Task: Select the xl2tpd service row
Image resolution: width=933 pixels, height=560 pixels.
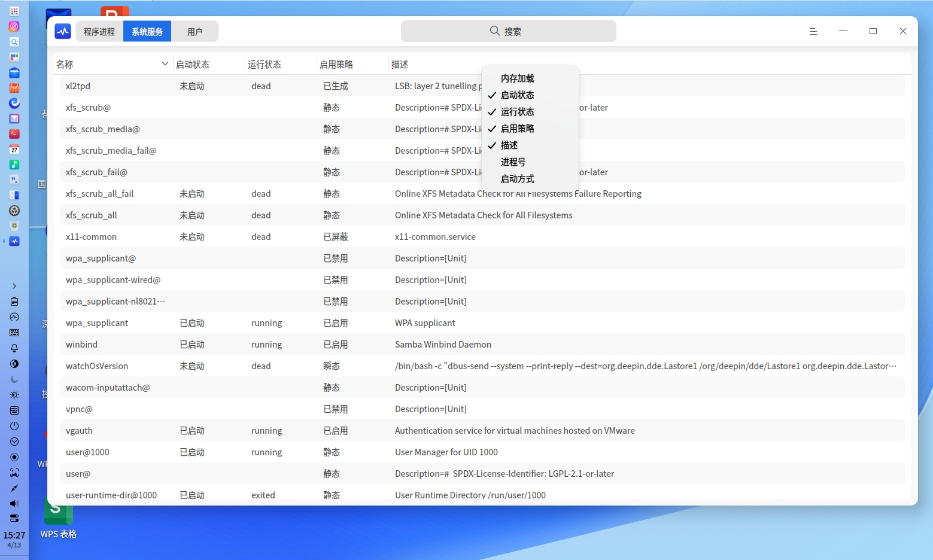Action: 482,86
